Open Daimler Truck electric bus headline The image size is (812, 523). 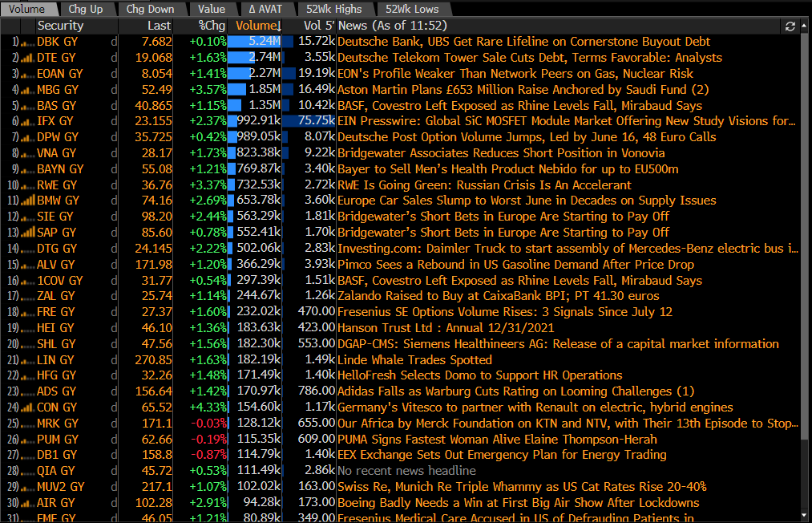click(x=568, y=249)
